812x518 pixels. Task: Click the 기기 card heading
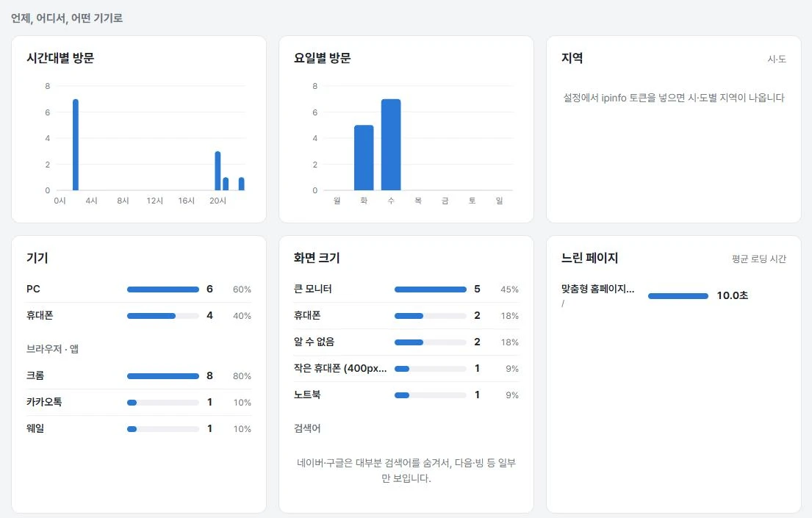(37, 258)
